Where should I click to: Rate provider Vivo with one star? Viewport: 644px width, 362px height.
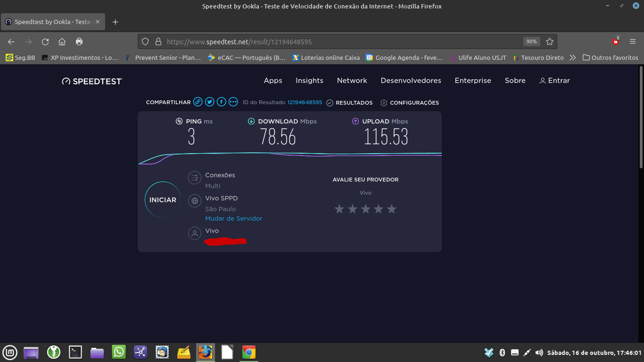coord(339,209)
